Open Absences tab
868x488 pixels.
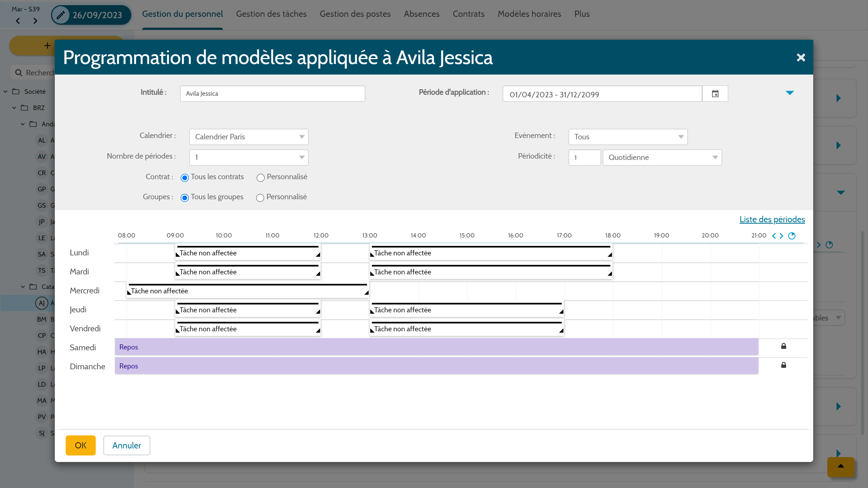point(422,14)
